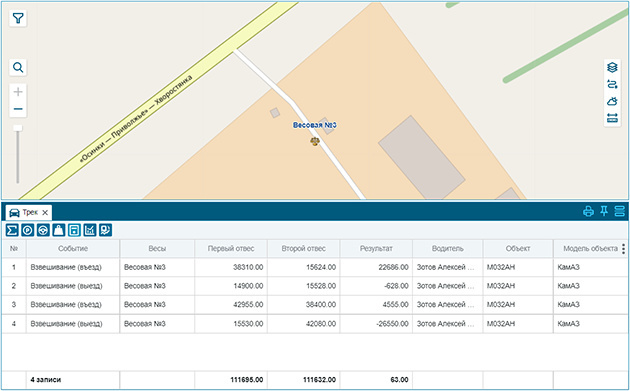630x391 pixels.
Task: Toggle the summary sigma button
Action: 12,230
